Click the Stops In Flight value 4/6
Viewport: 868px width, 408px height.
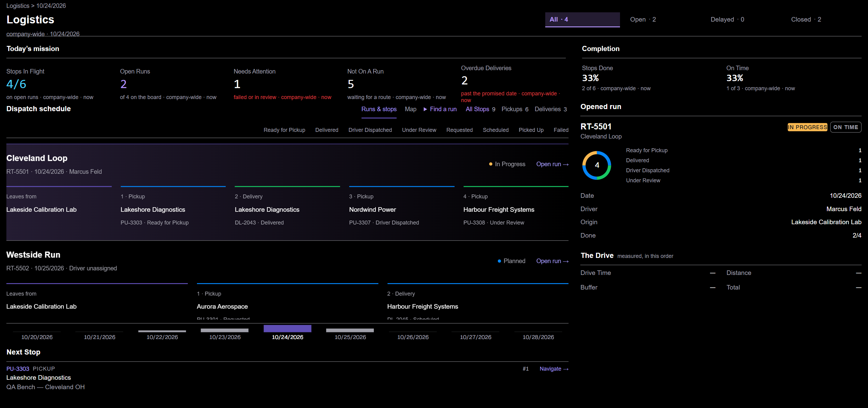(16, 84)
